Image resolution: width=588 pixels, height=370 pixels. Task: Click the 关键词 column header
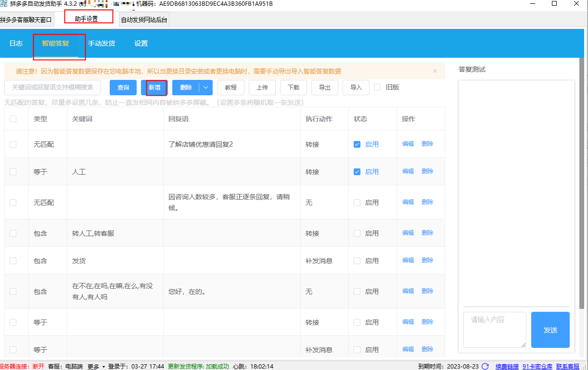pyautogui.click(x=82, y=119)
